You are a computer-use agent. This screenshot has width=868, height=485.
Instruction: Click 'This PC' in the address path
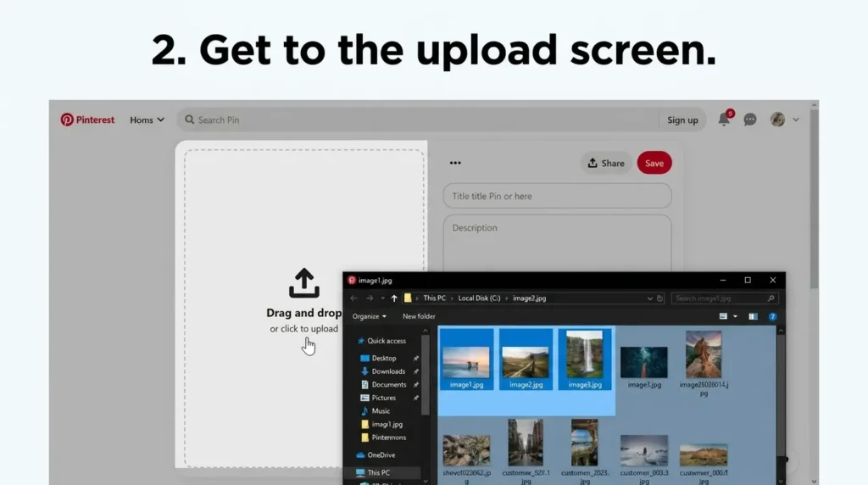pos(434,298)
